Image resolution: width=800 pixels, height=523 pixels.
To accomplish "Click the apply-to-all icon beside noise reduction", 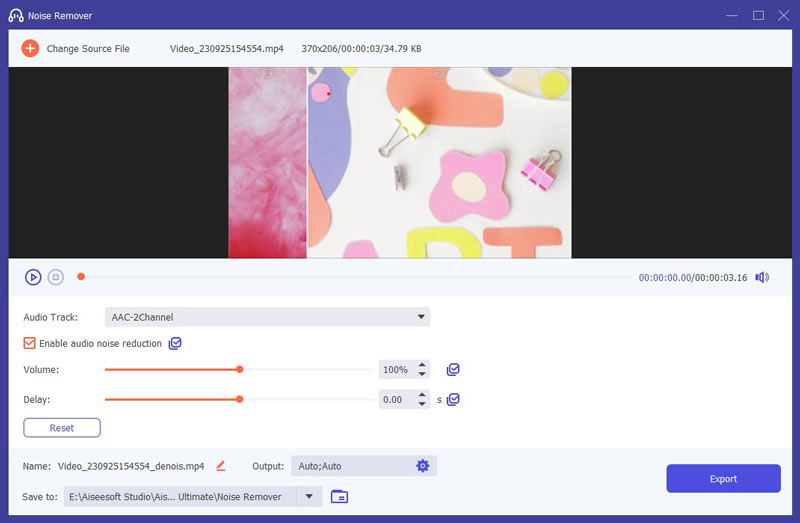I will pyautogui.click(x=176, y=343).
